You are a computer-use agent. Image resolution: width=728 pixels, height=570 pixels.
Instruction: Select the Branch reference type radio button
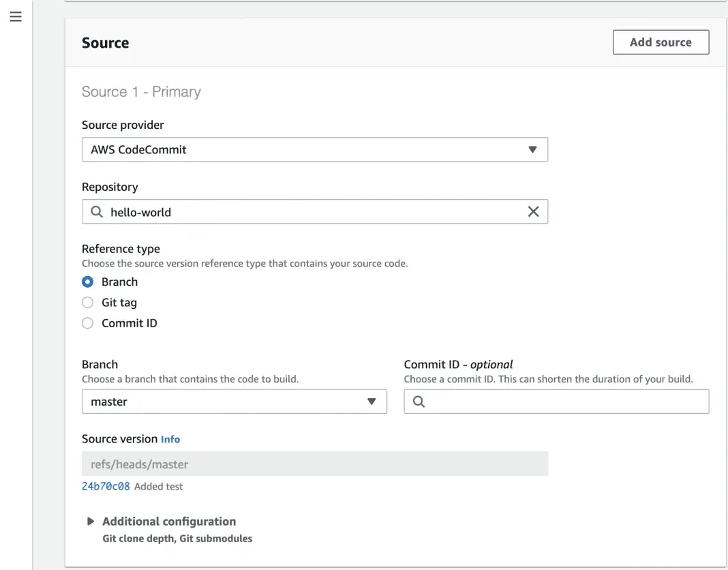(87, 282)
